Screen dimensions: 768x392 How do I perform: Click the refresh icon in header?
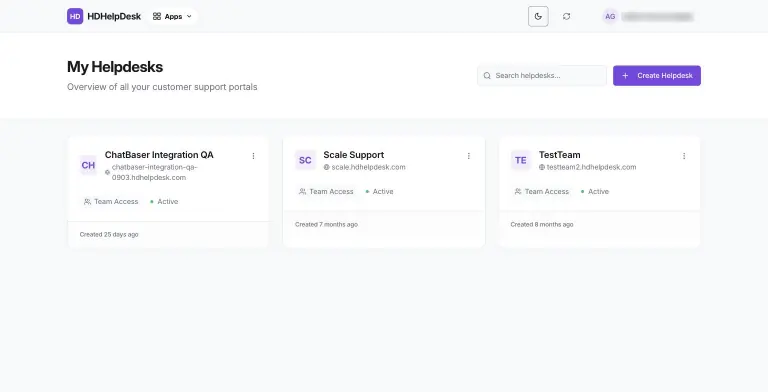click(x=567, y=17)
